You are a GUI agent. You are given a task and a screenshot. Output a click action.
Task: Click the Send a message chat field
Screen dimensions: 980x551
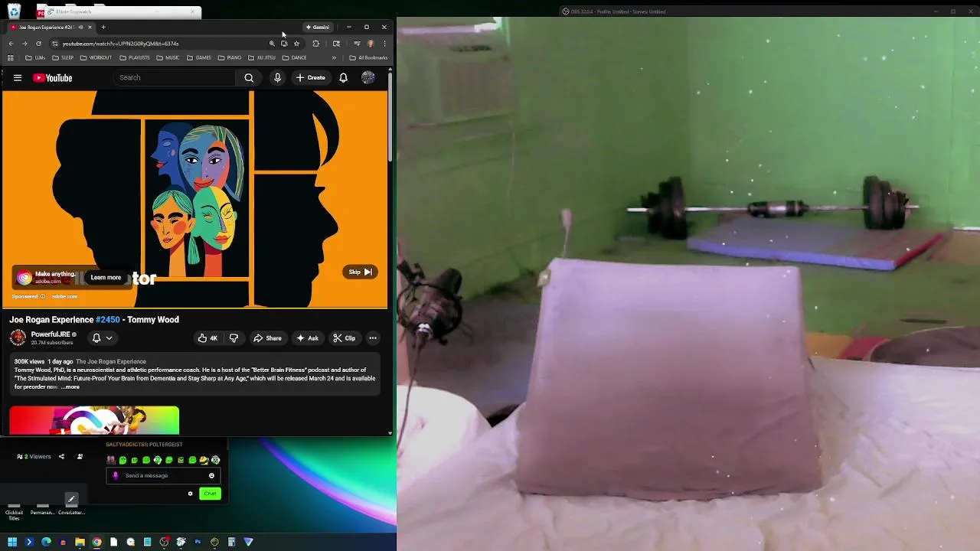(x=163, y=475)
